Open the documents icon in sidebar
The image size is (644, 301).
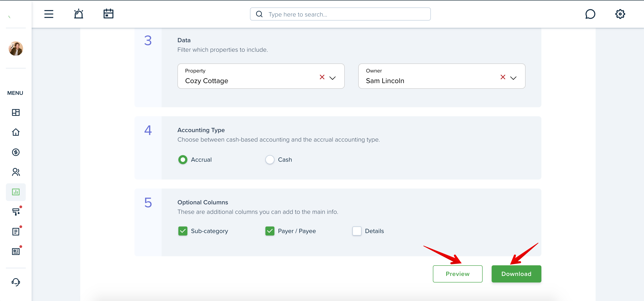click(16, 231)
